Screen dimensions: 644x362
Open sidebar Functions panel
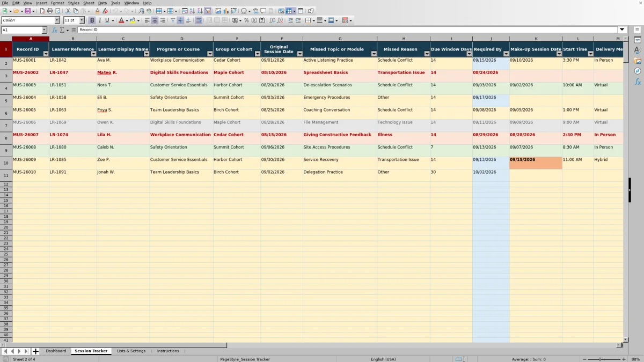638,82
